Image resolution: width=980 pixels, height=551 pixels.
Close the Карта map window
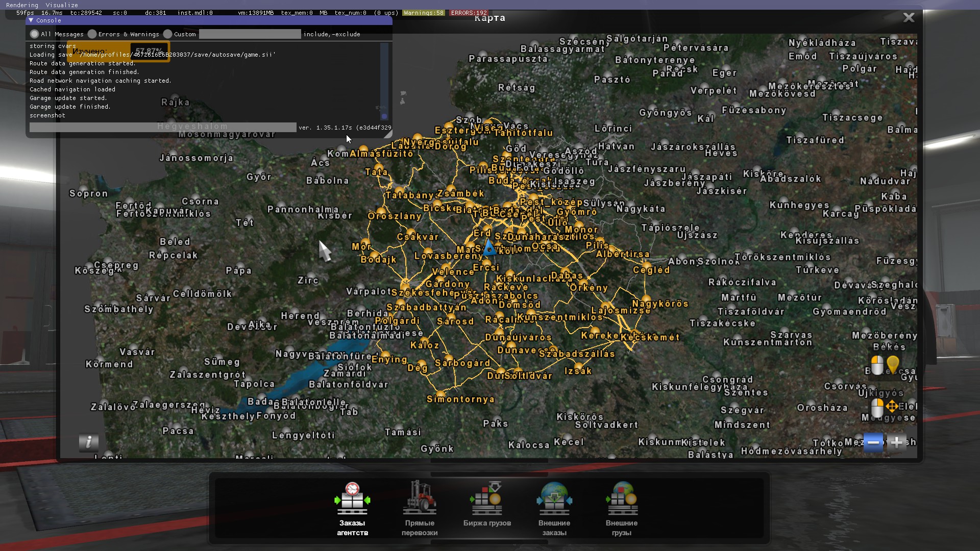(909, 17)
